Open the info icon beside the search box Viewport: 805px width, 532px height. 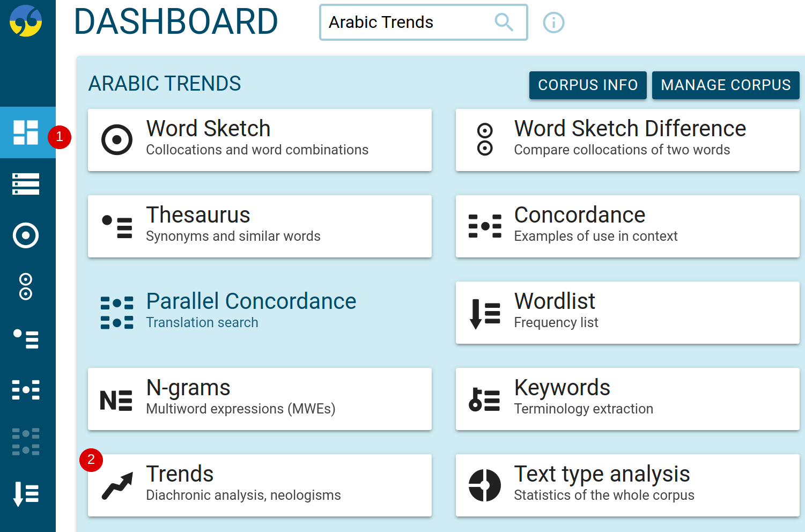pyautogui.click(x=553, y=23)
